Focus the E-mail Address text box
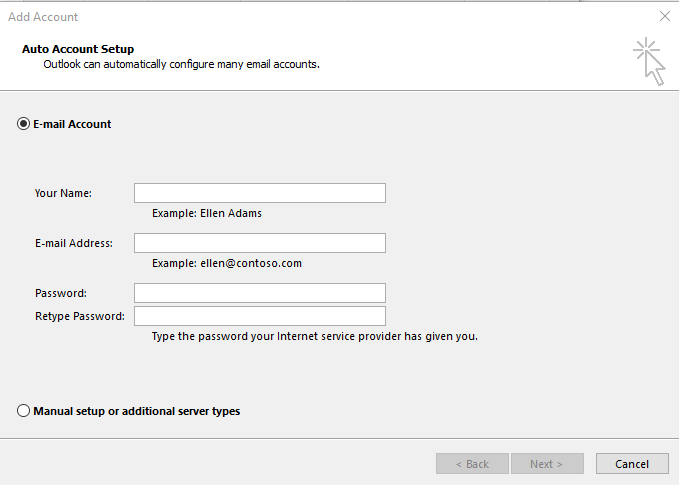The image size is (679, 485). click(260, 243)
